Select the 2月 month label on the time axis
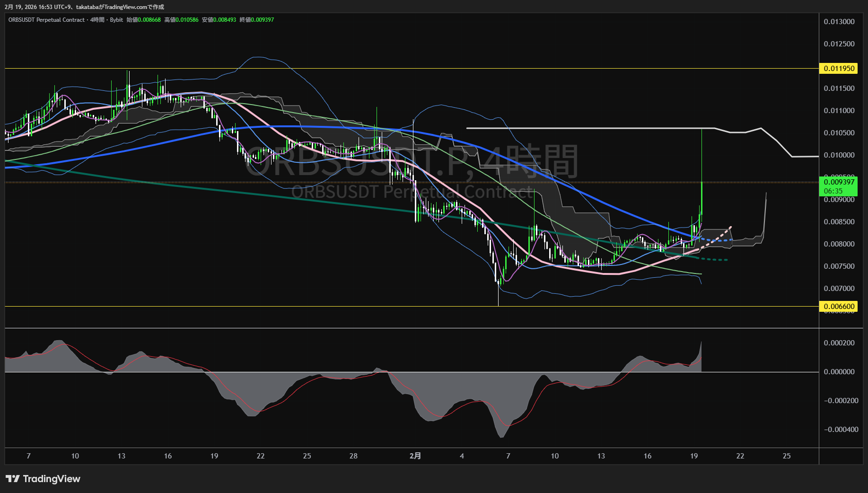Screen dimensions: 868x493 415,456
